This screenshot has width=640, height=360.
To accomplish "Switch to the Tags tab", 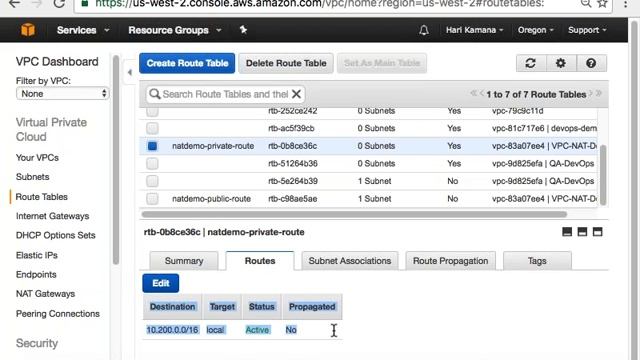I will pyautogui.click(x=537, y=261).
